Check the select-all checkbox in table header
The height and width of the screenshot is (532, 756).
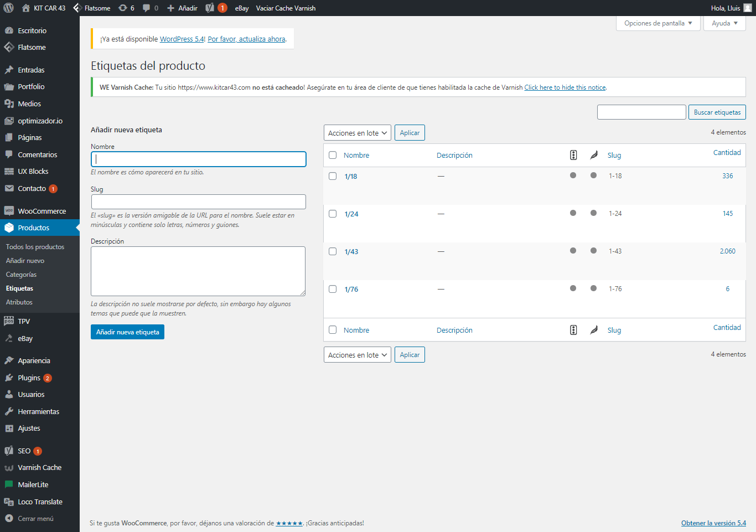pos(333,155)
